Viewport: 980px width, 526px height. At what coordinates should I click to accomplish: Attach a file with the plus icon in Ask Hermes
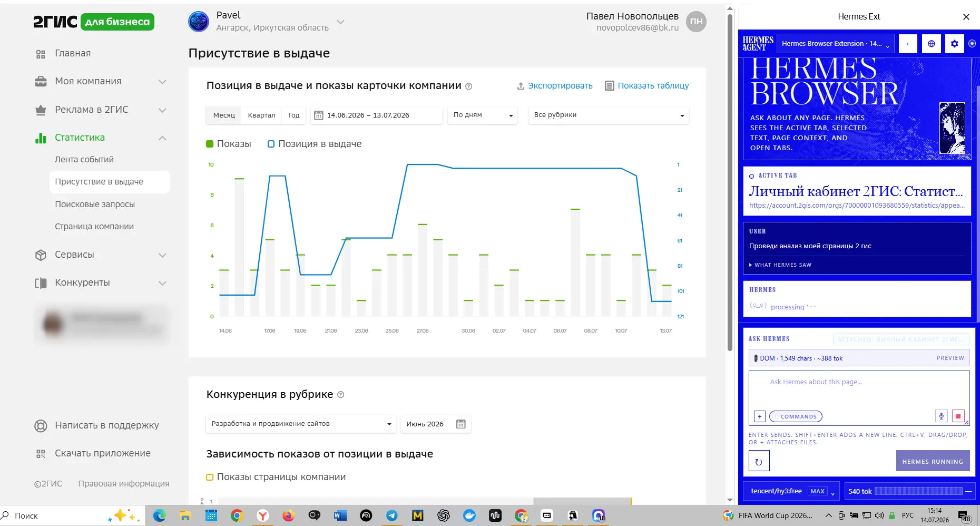759,417
